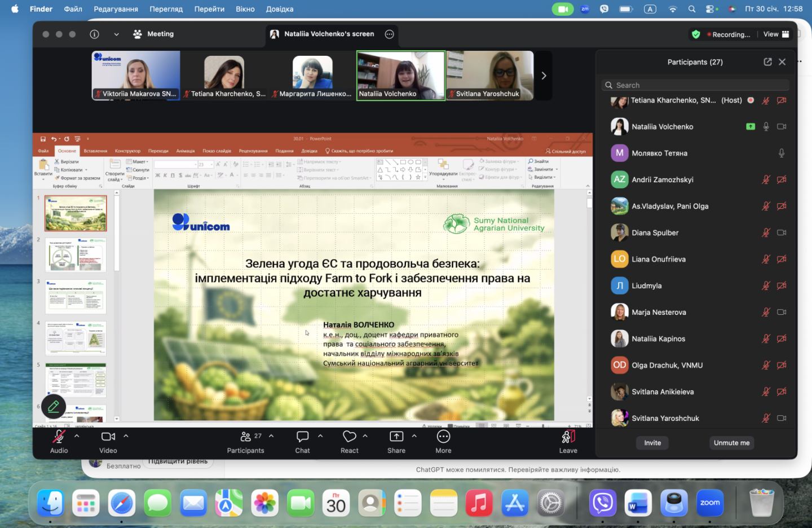
Task: Open the Chat panel icon
Action: tap(302, 437)
